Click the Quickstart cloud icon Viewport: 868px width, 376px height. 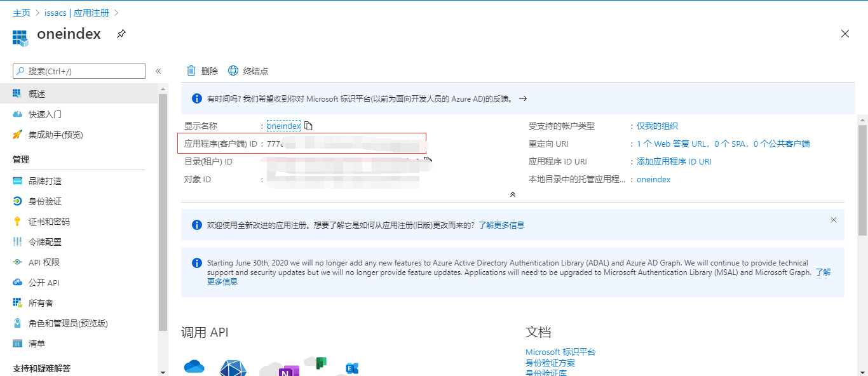[17, 114]
